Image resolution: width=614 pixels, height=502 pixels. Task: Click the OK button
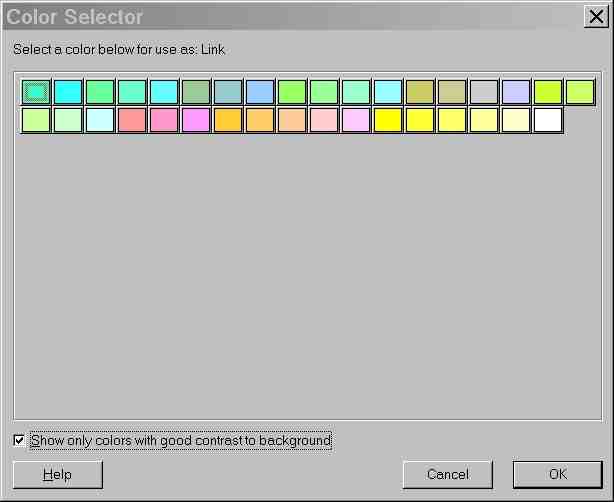(557, 474)
